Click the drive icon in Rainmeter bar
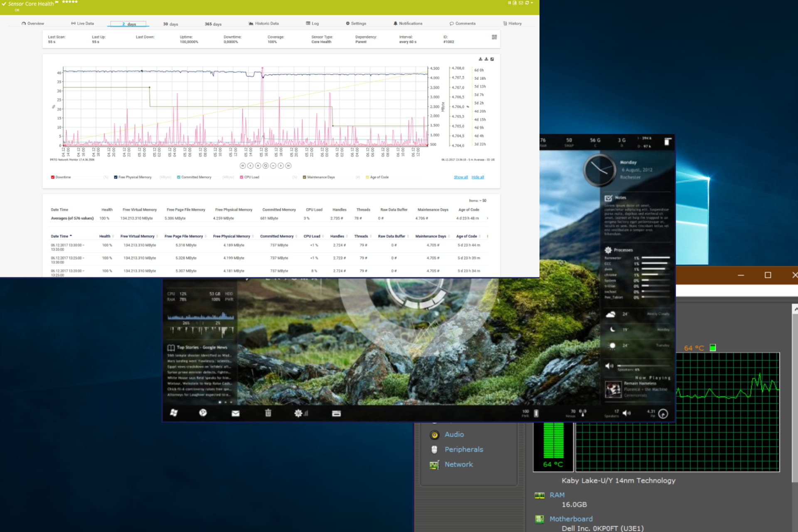This screenshot has width=798, height=532. [336, 413]
